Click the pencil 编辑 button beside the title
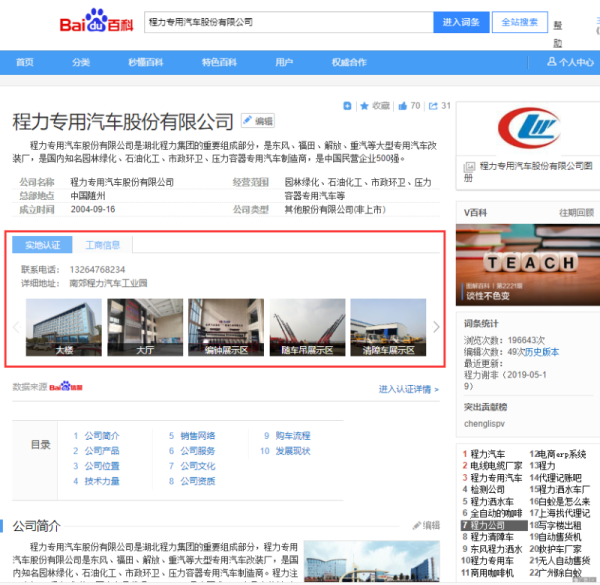The height and width of the screenshot is (585, 600). (x=258, y=121)
